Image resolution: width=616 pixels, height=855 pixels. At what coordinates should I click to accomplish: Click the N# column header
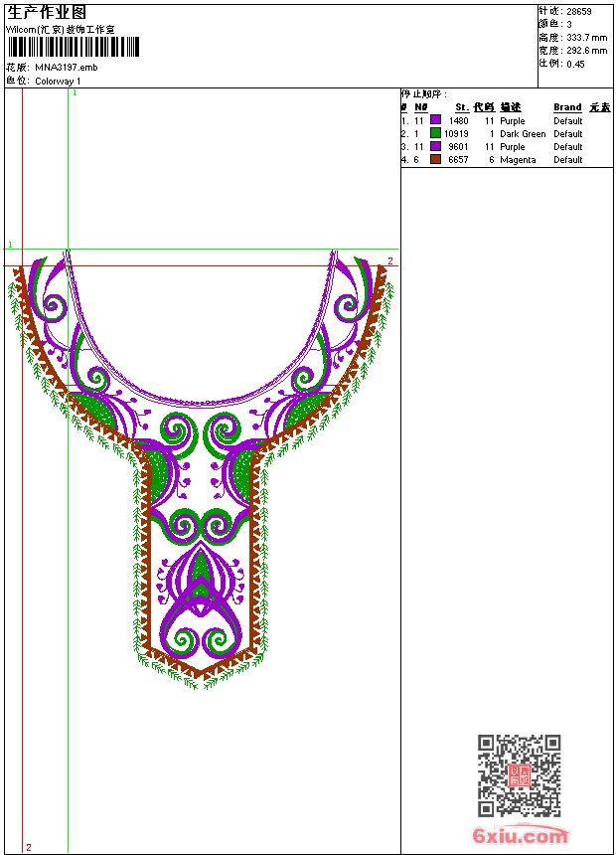click(x=421, y=107)
